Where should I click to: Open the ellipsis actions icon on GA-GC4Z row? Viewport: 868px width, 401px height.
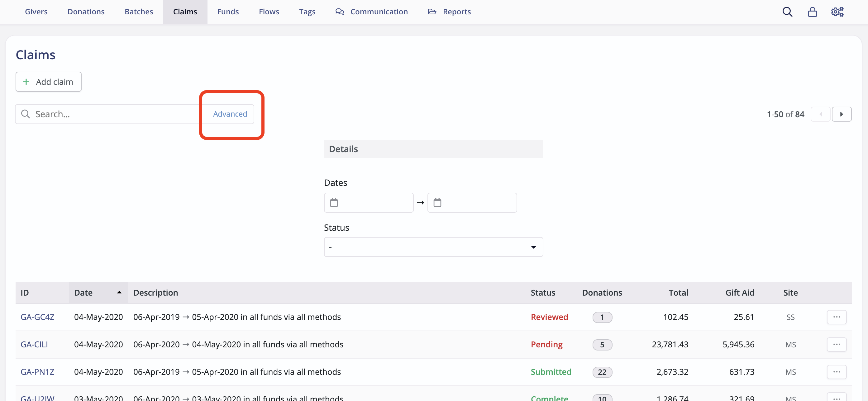pos(837,317)
